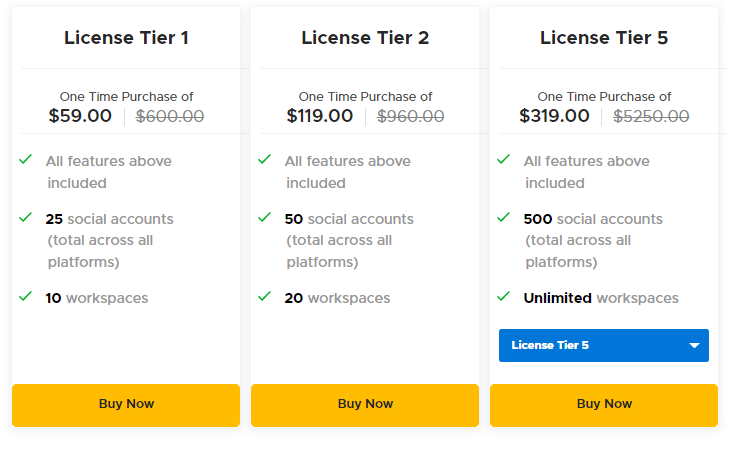The width and height of the screenshot is (733, 453).
Task: Click checkmark beside Tier 5 features included
Action: click(504, 160)
